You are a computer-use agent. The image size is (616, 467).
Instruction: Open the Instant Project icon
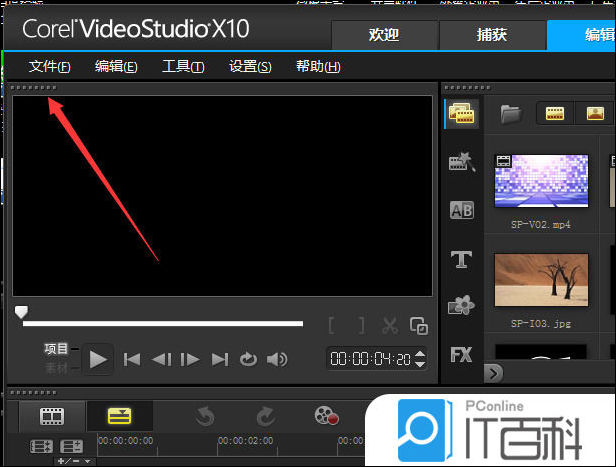[x=462, y=161]
